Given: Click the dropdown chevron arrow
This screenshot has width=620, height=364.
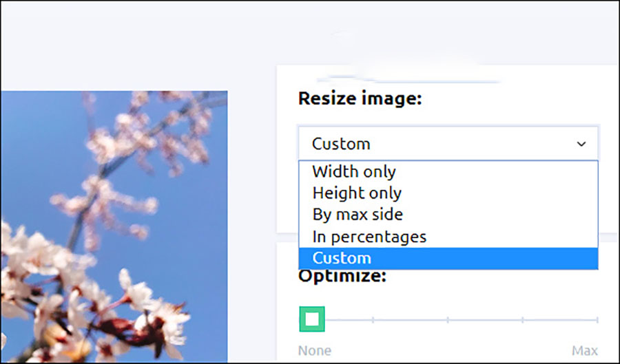Looking at the screenshot, I should click(x=581, y=144).
